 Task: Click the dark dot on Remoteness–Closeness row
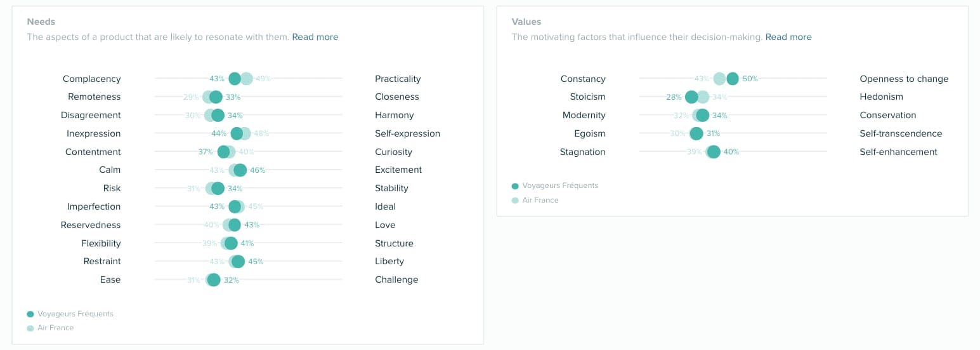pyautogui.click(x=216, y=97)
